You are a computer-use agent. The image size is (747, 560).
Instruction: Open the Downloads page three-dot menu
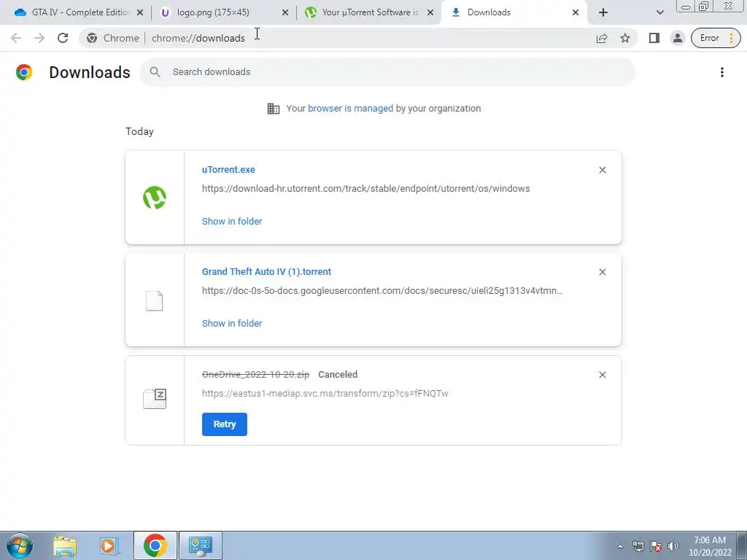click(x=721, y=72)
